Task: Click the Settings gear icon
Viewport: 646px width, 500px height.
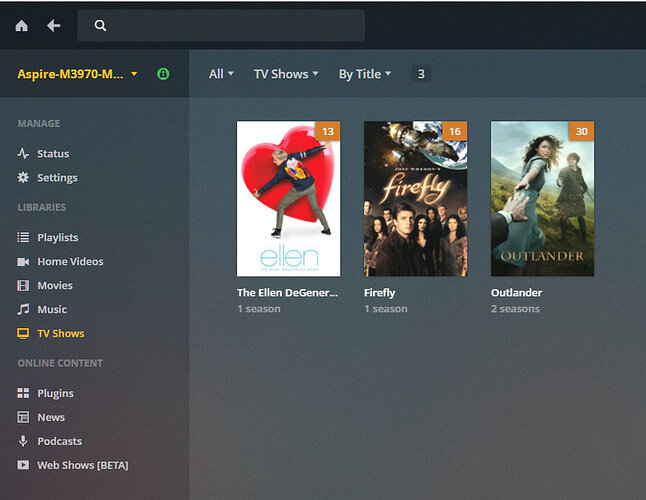Action: [23, 178]
